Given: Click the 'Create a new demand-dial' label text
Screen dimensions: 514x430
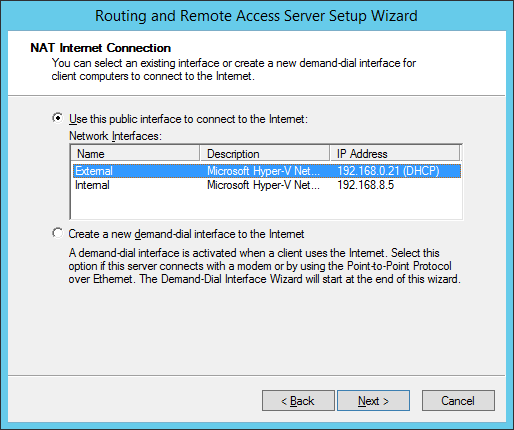Looking at the screenshot, I should click(186, 234).
